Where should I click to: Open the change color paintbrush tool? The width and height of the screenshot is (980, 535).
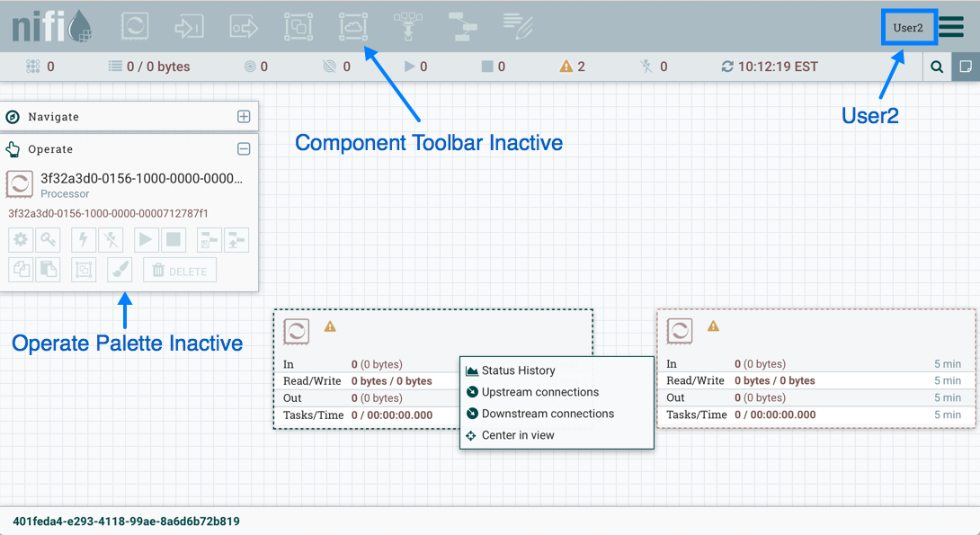click(120, 270)
